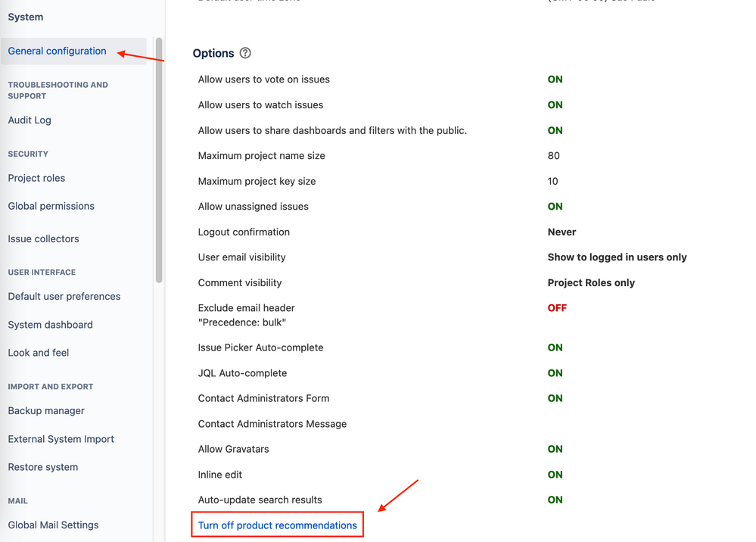Turn off product recommendations
This screenshot has height=542, width=756.
coord(277,524)
